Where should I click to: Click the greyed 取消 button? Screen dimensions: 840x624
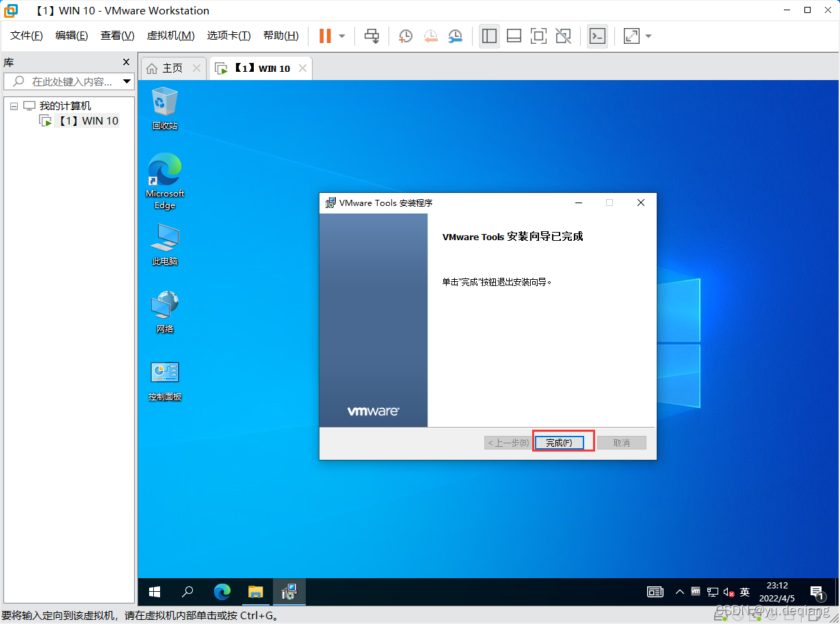click(x=622, y=443)
